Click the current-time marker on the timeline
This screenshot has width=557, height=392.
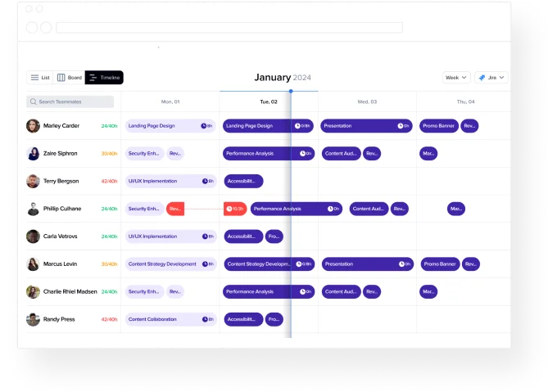pyautogui.click(x=291, y=91)
